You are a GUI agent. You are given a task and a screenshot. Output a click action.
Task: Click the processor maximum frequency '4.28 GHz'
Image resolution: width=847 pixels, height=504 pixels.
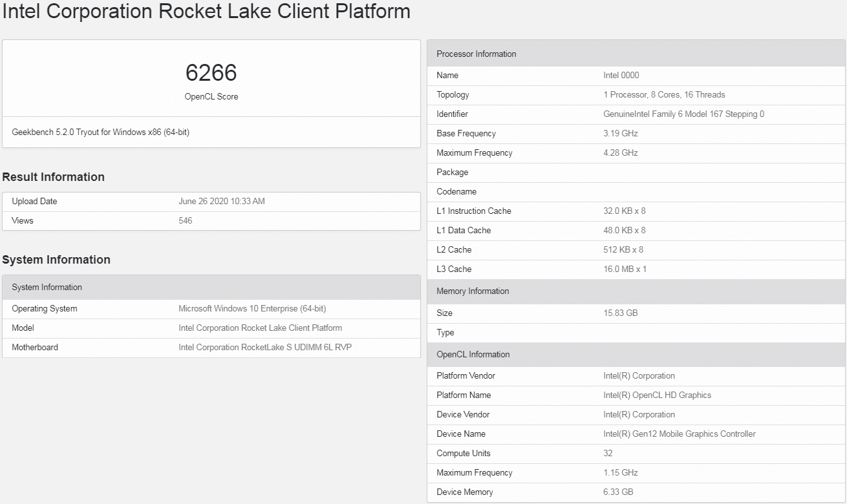[x=621, y=153]
